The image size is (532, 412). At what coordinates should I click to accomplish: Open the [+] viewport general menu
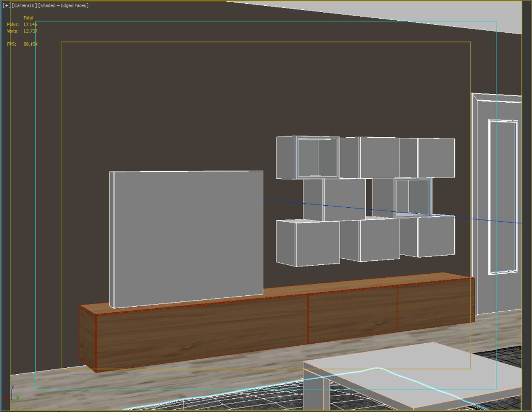point(6,6)
